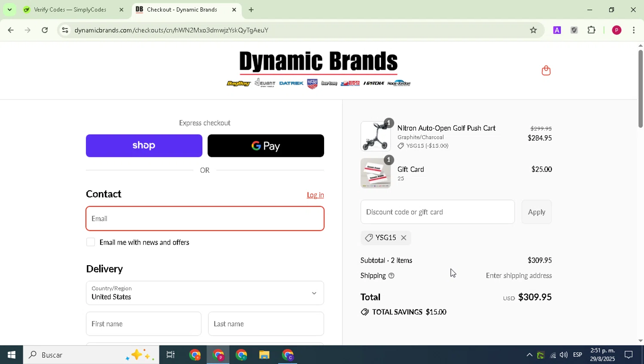The image size is (644, 364).
Task: Open the tab search dropdown arrow
Action: click(9, 9)
